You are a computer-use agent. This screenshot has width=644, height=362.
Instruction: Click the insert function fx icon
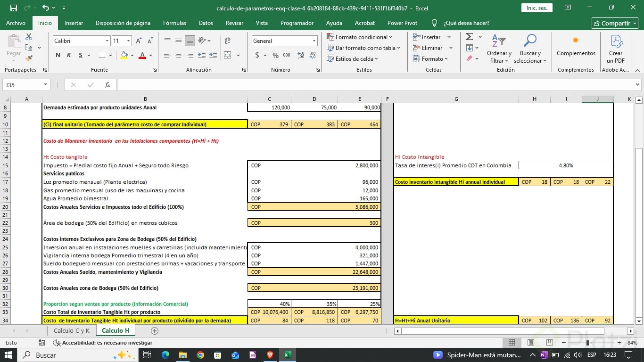click(107, 85)
